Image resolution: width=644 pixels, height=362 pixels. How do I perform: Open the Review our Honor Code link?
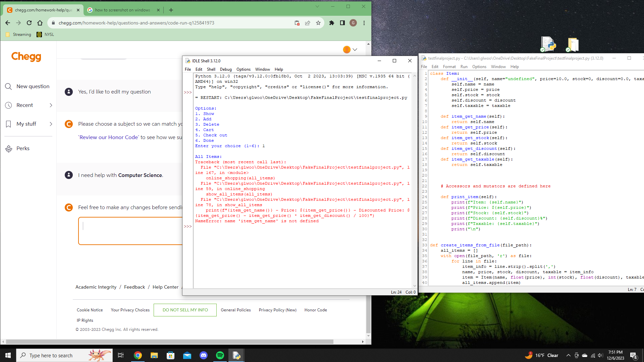coord(108,137)
